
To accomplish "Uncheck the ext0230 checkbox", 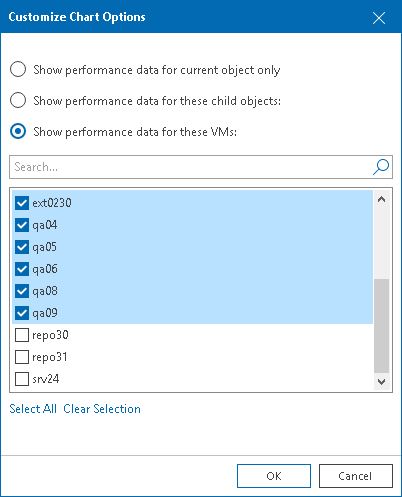I will (22, 203).
